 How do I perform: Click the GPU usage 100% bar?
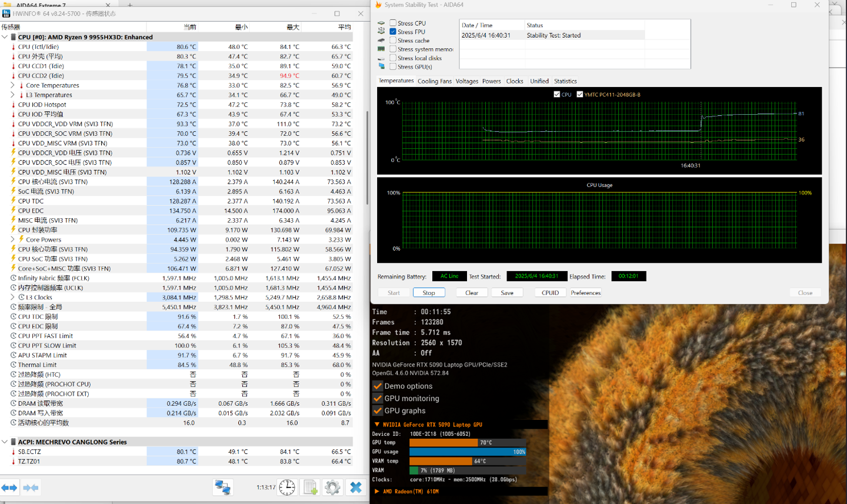467,452
